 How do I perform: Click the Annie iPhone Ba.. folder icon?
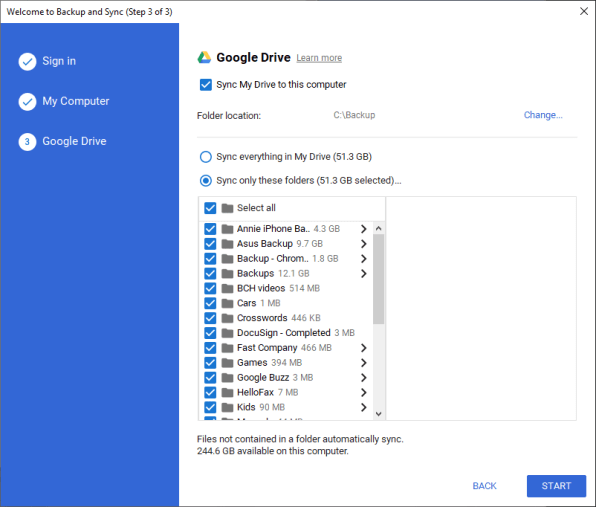[227, 229]
